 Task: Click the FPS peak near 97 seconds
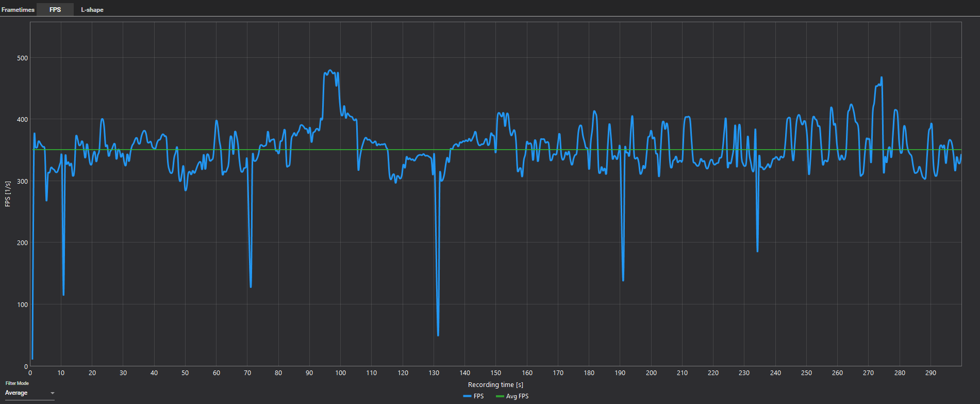tap(330, 71)
